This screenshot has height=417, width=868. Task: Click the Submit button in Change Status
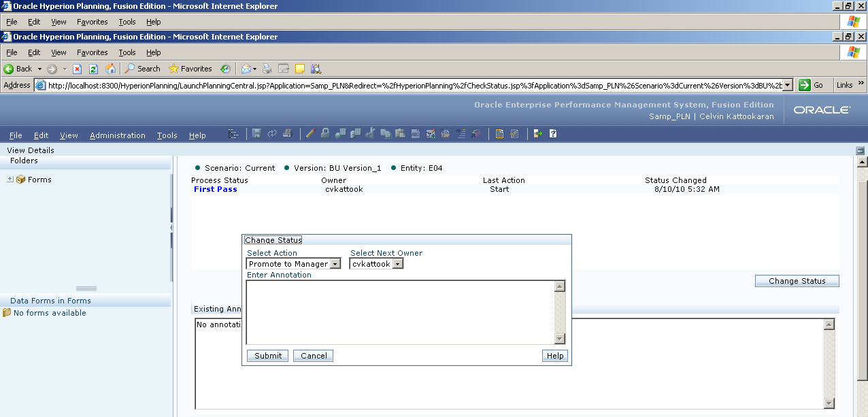(268, 356)
